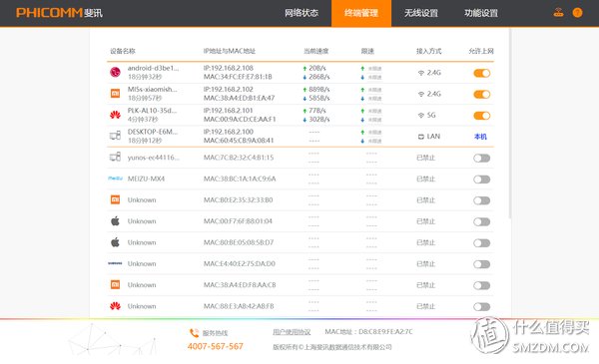The image size is (599, 364).
Task: Open the 终端管理 tab
Action: [x=361, y=13]
